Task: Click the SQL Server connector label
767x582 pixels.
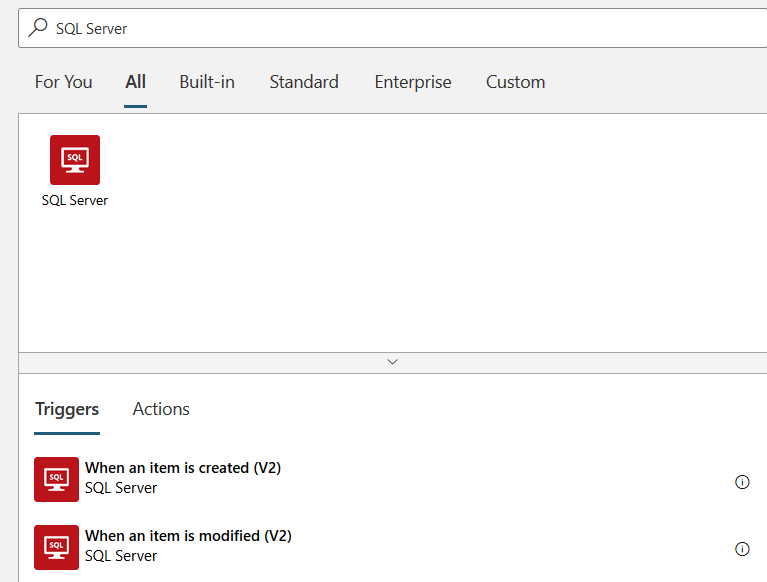Action: [74, 201]
